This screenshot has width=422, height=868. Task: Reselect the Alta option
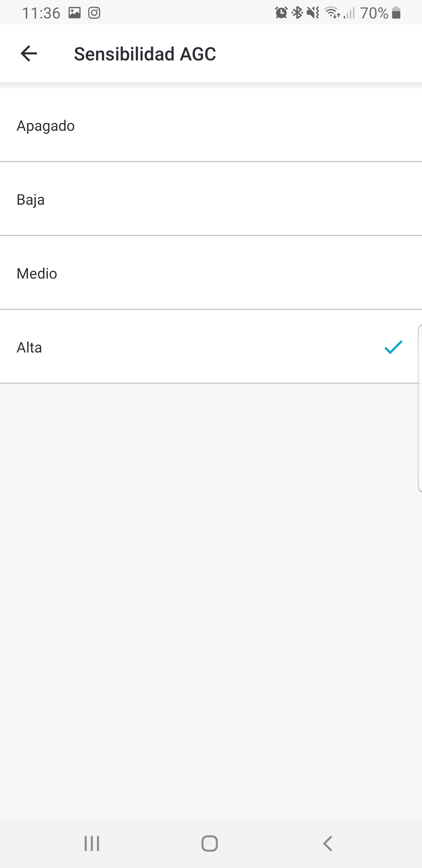click(x=211, y=347)
